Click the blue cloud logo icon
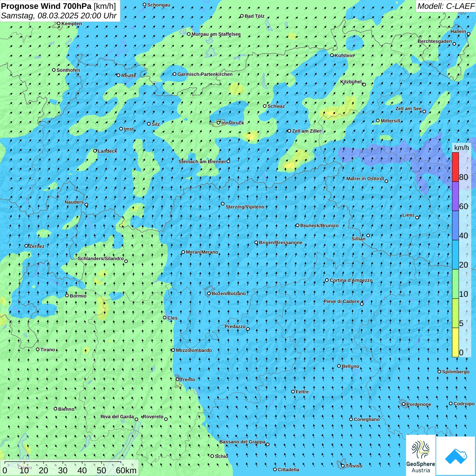 tap(456, 456)
